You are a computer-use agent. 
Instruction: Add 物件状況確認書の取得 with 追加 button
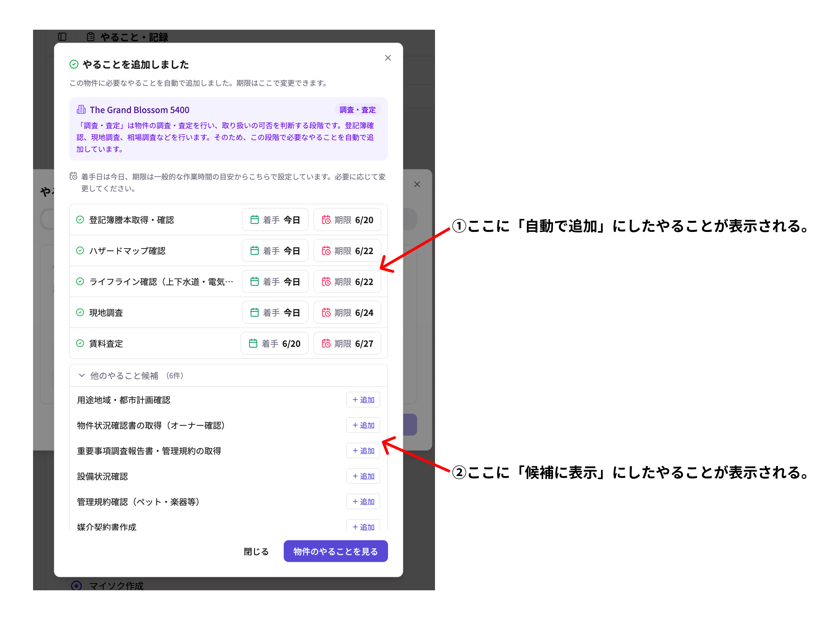(363, 425)
